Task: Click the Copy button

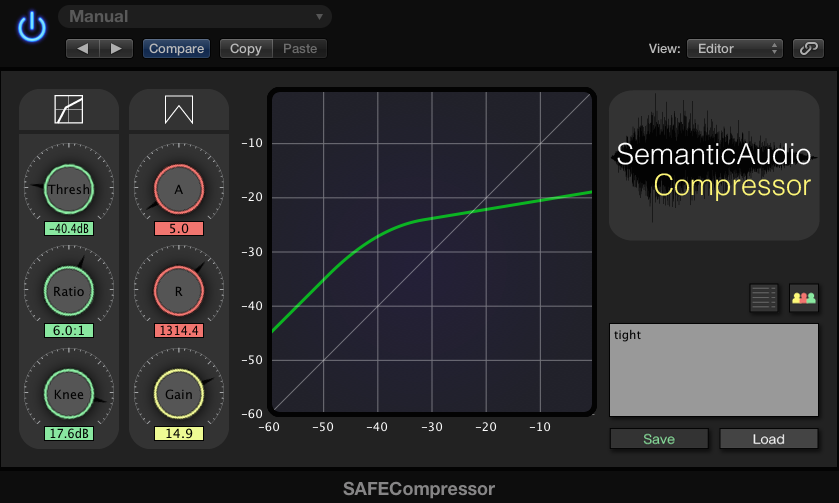Action: (246, 49)
